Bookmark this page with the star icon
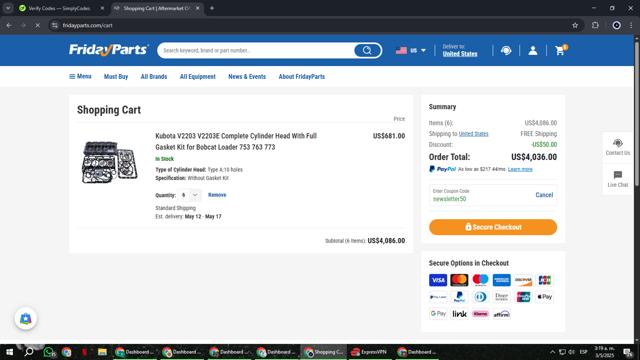 575,25
